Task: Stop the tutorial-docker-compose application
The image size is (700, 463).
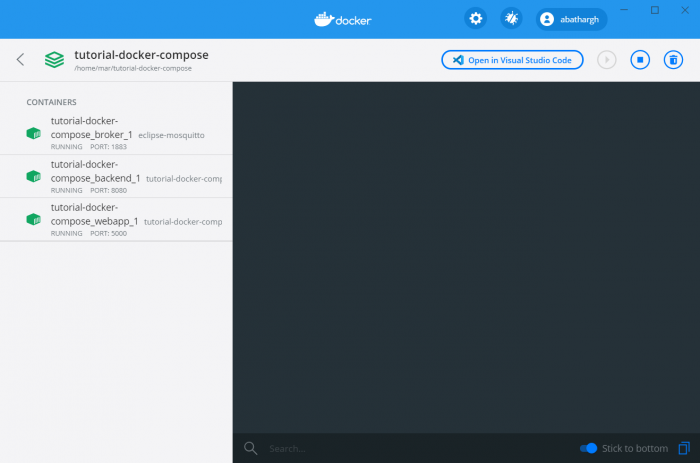Action: [640, 60]
